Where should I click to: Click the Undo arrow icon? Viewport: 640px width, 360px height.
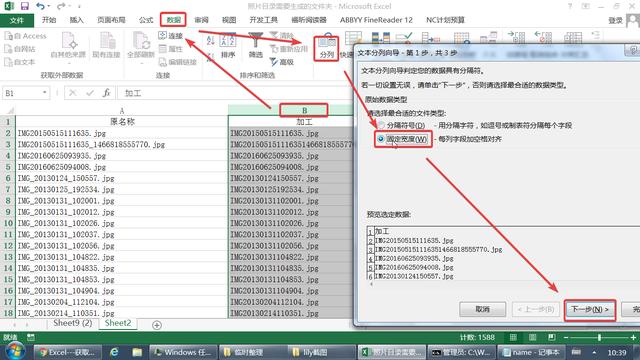(40, 6)
